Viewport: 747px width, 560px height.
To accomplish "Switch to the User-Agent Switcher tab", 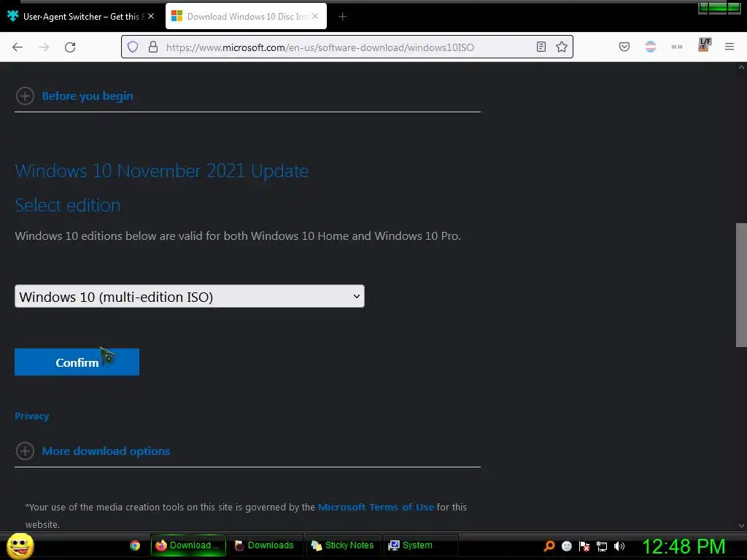I will 81,17.
